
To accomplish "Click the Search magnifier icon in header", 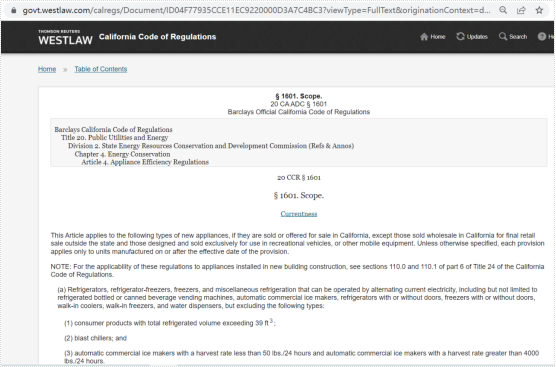I will point(503,36).
